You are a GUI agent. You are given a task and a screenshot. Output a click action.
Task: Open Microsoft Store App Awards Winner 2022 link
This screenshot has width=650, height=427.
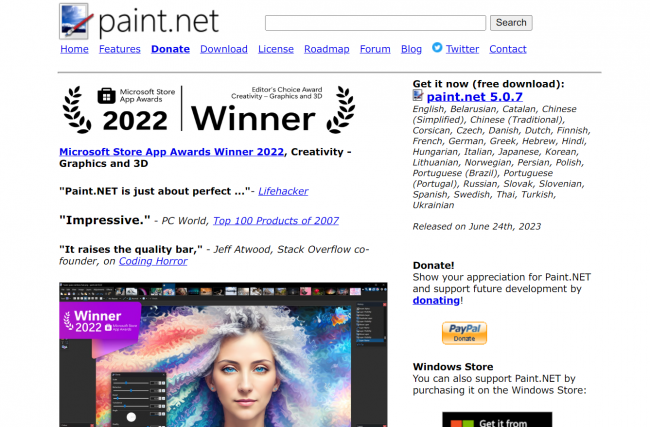[172, 152]
